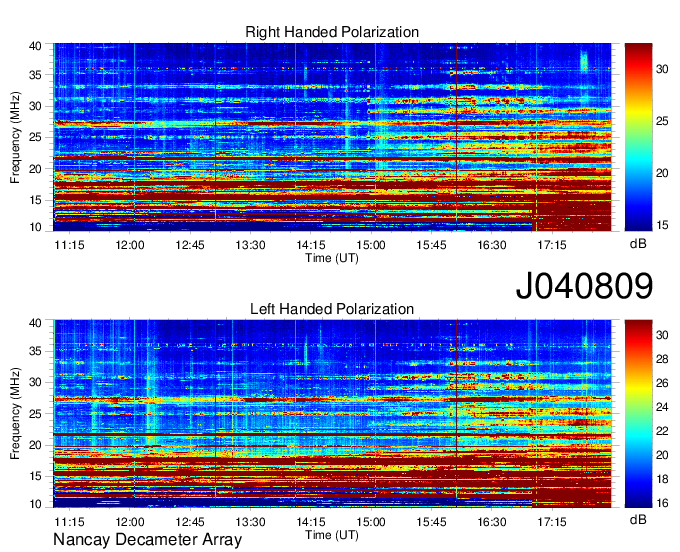Click the lower plot's dB color bar
This screenshot has height=552, width=680.
click(x=638, y=414)
